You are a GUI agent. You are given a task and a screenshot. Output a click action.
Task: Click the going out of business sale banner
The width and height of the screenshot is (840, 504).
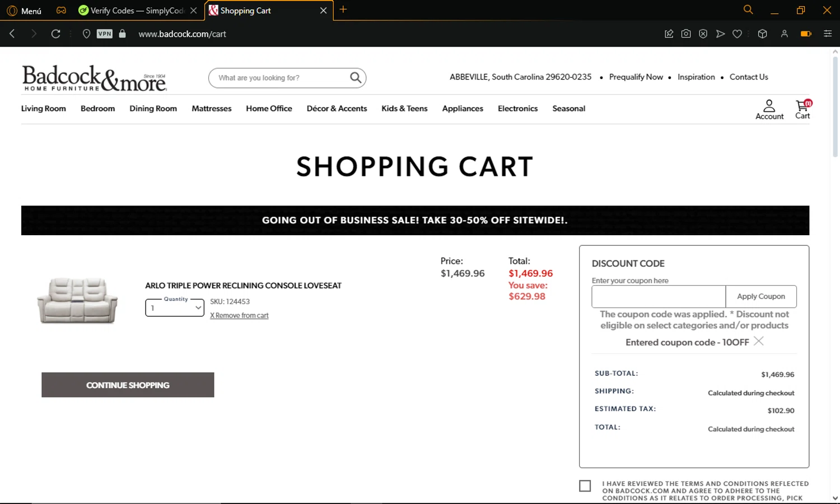point(415,220)
